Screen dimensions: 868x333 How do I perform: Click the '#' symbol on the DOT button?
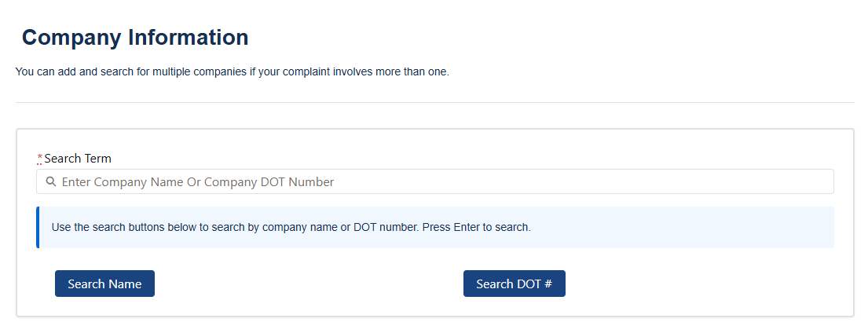point(548,284)
